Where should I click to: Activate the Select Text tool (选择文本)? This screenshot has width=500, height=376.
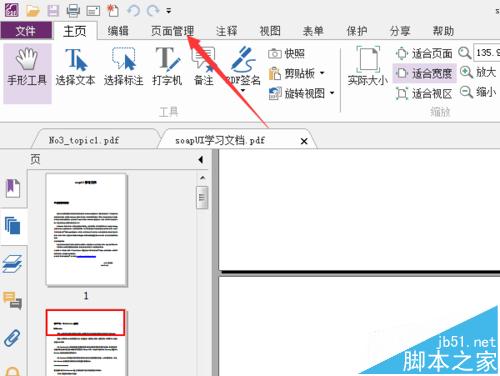[x=76, y=67]
